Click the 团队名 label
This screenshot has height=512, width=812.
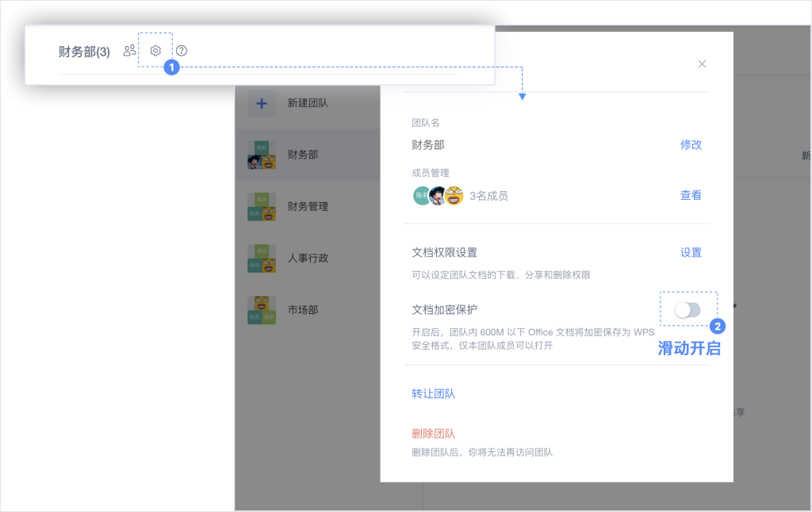[x=426, y=123]
